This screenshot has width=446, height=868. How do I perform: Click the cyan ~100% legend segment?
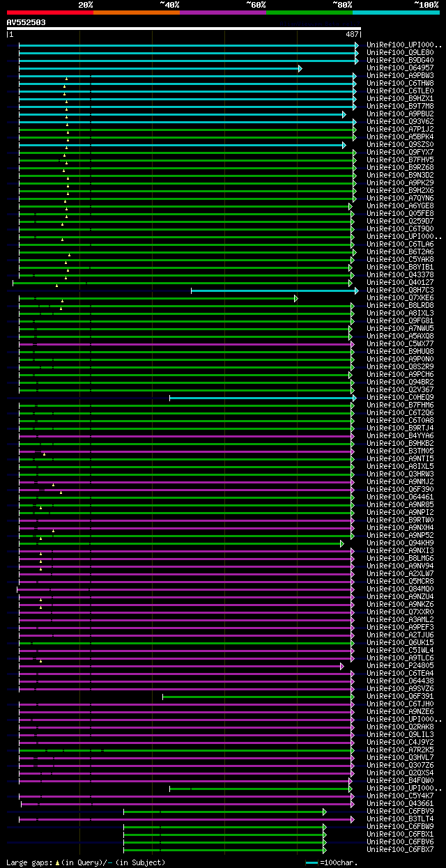(x=396, y=13)
